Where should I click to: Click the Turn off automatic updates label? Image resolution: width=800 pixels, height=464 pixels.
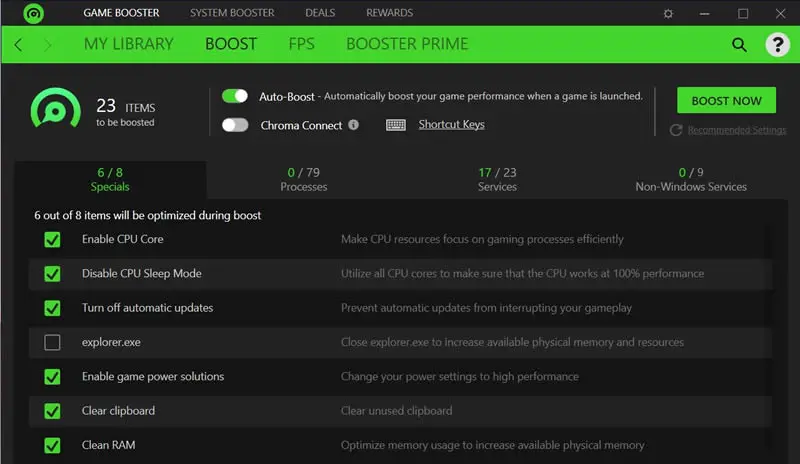[147, 308]
